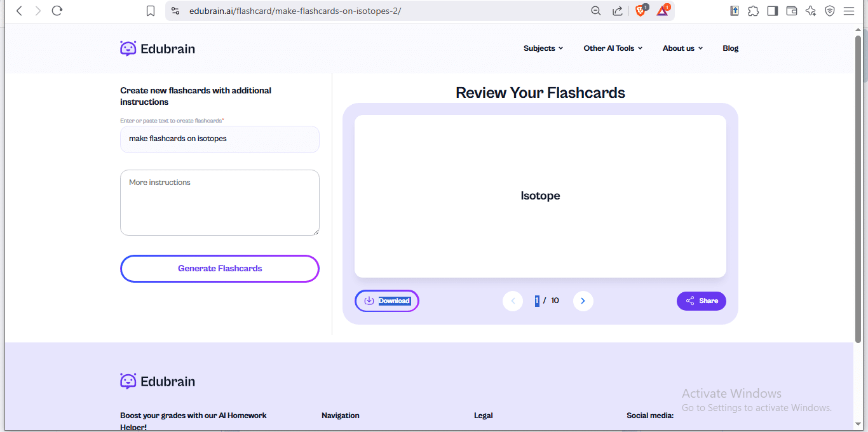Open the Brave Rewards triangle icon
The height and width of the screenshot is (432, 868).
pos(662,11)
